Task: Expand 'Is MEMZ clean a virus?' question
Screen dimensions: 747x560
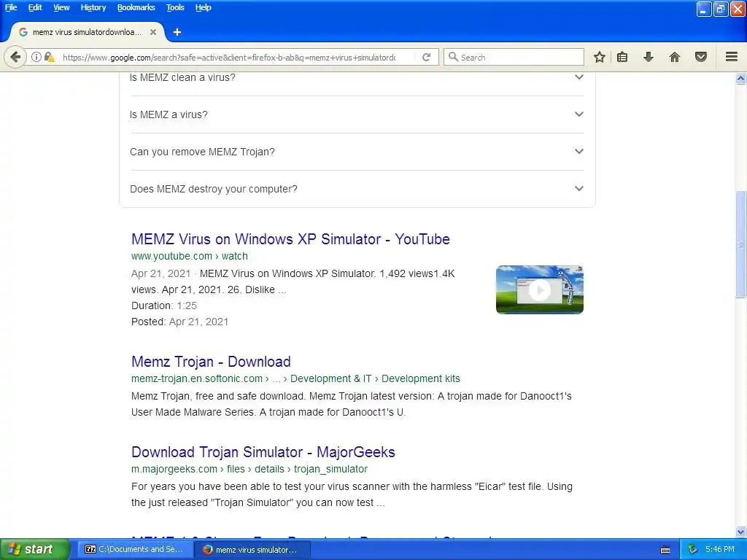Action: click(356, 77)
